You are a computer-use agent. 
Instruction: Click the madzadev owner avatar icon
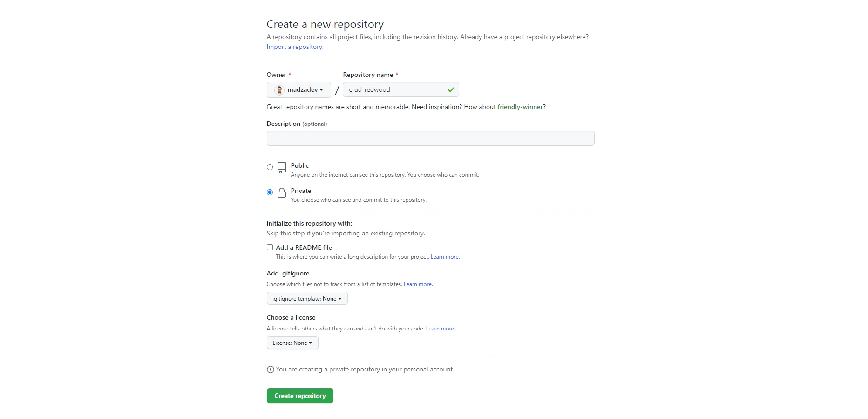pos(279,90)
